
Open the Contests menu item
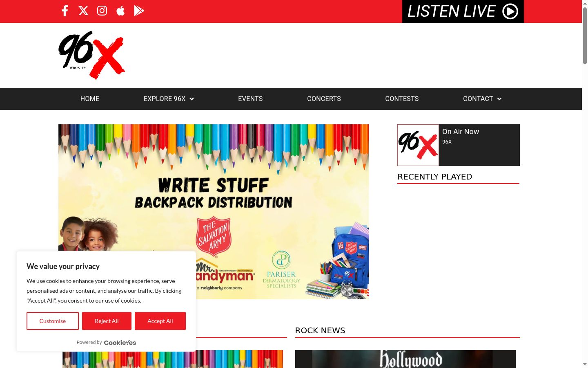(x=402, y=99)
